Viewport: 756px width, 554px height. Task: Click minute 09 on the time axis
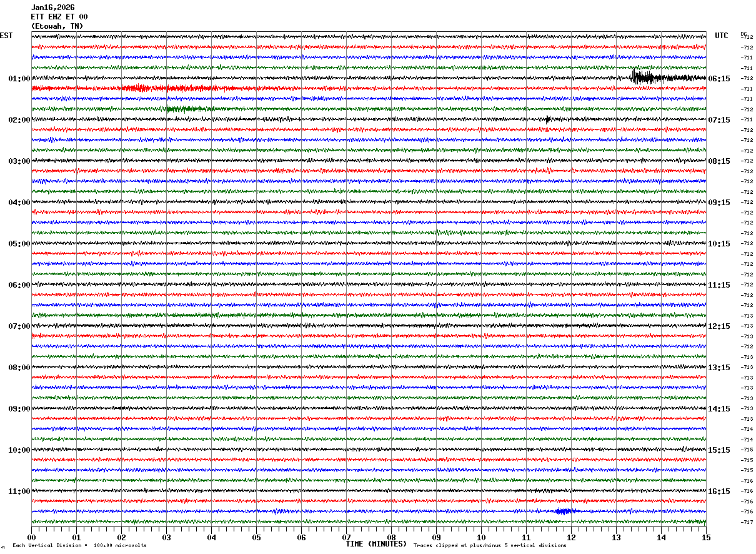pos(436,537)
